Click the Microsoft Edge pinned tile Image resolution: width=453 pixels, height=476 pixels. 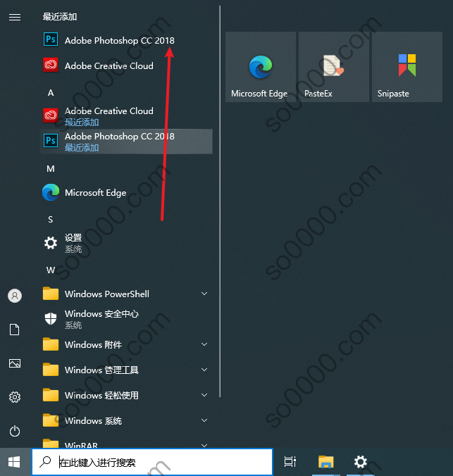pyautogui.click(x=261, y=67)
